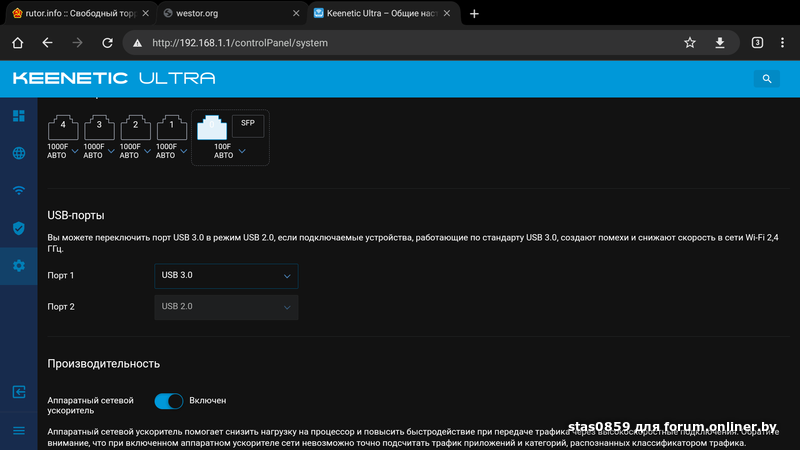Select the SFP port box
The height and width of the screenshot is (450, 800).
[x=248, y=126]
